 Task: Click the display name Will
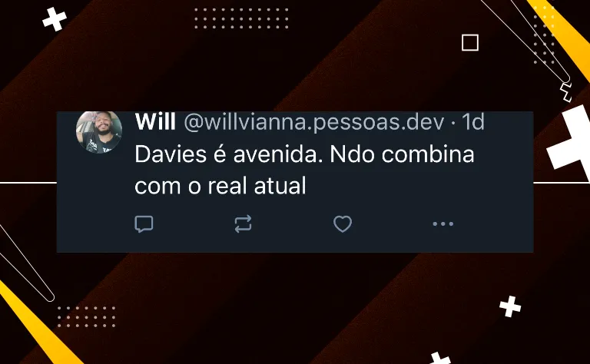pos(155,122)
